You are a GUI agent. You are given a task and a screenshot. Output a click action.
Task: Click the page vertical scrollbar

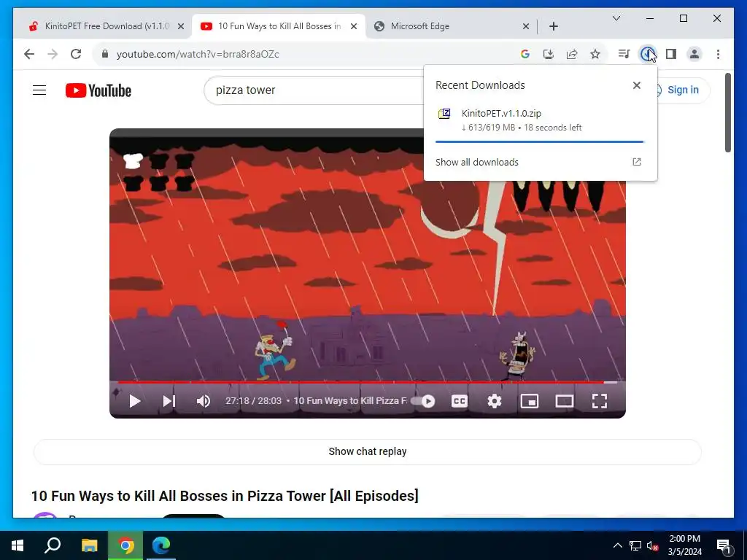pos(727,113)
